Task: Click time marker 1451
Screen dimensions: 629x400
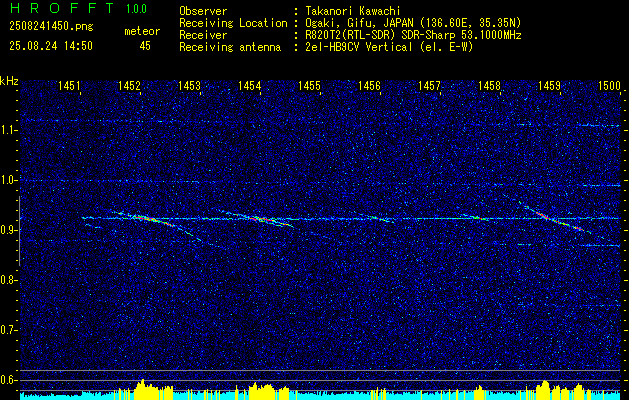Action: point(69,85)
